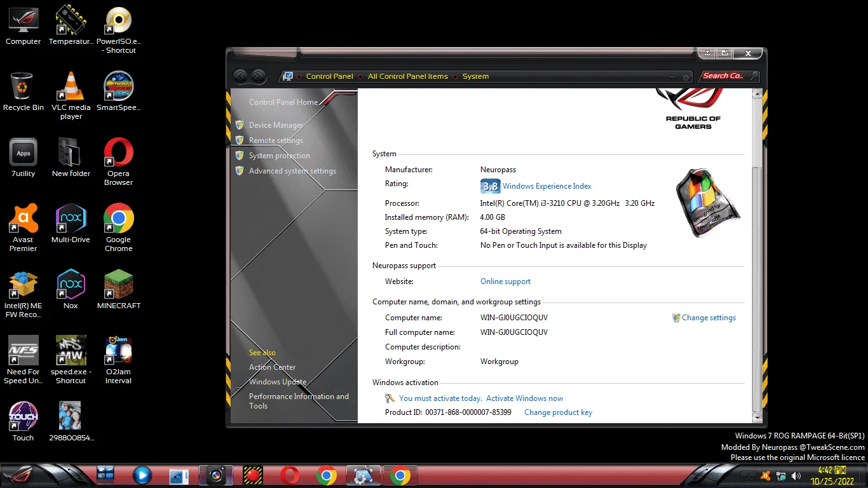Open the 298800854 image file thumbnail

pos(71,421)
